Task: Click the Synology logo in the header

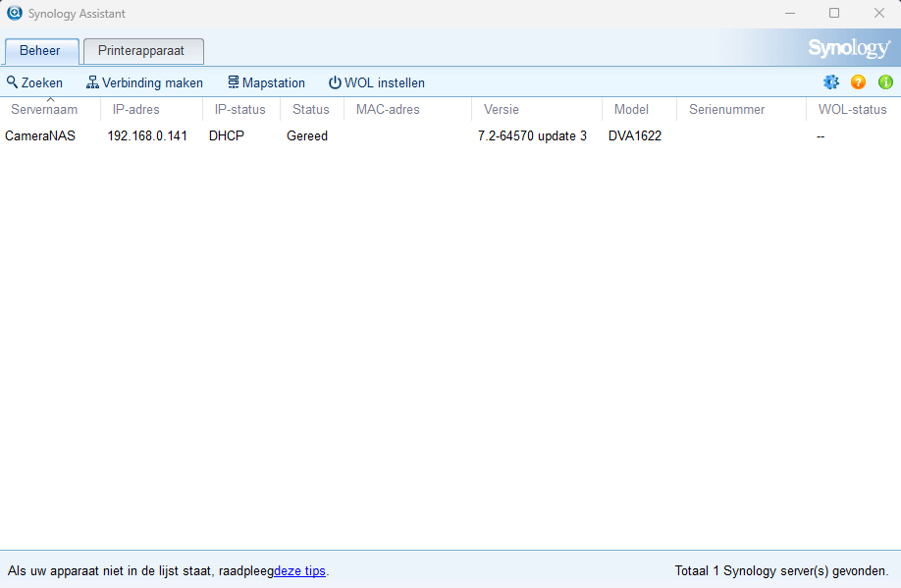Action: tap(849, 48)
